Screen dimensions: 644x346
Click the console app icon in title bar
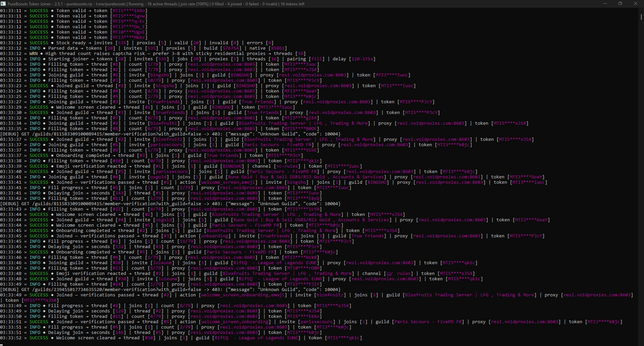tap(3, 4)
